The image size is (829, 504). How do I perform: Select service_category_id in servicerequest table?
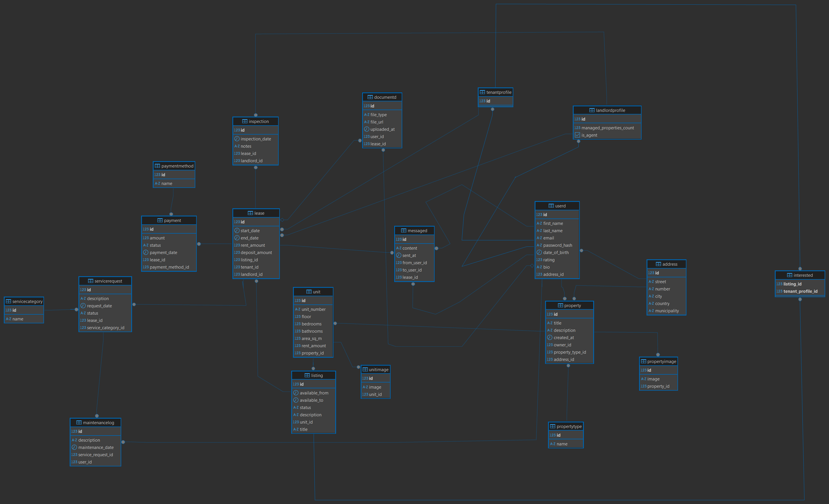click(x=105, y=327)
